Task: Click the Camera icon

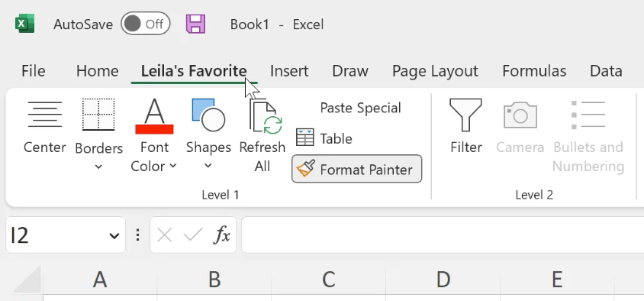Action: click(520, 115)
